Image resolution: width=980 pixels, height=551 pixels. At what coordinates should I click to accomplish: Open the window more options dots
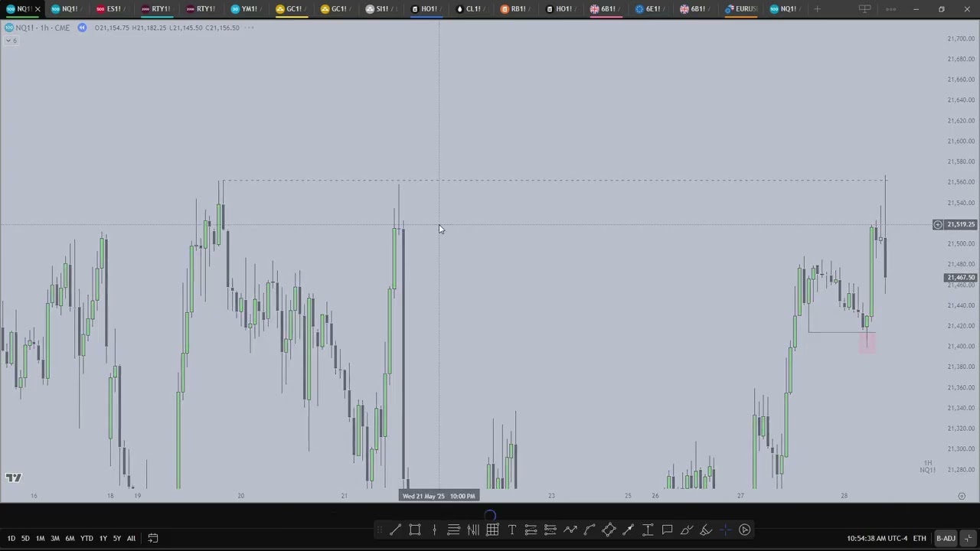coord(890,9)
